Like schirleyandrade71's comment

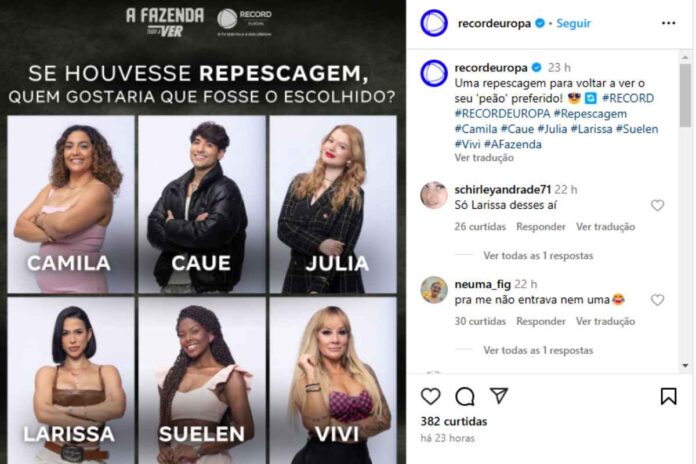pyautogui.click(x=657, y=205)
